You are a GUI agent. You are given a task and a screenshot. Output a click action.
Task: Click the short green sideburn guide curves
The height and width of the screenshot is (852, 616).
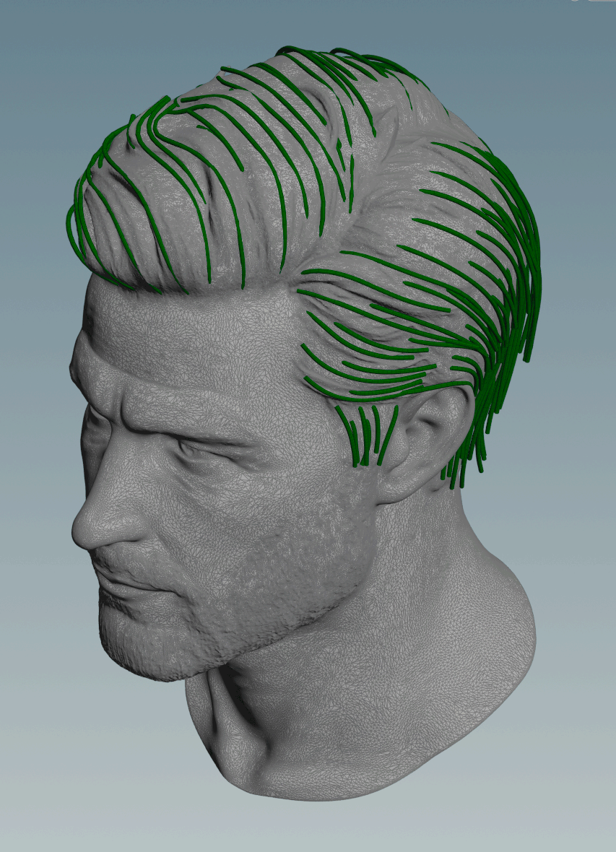[x=367, y=435]
